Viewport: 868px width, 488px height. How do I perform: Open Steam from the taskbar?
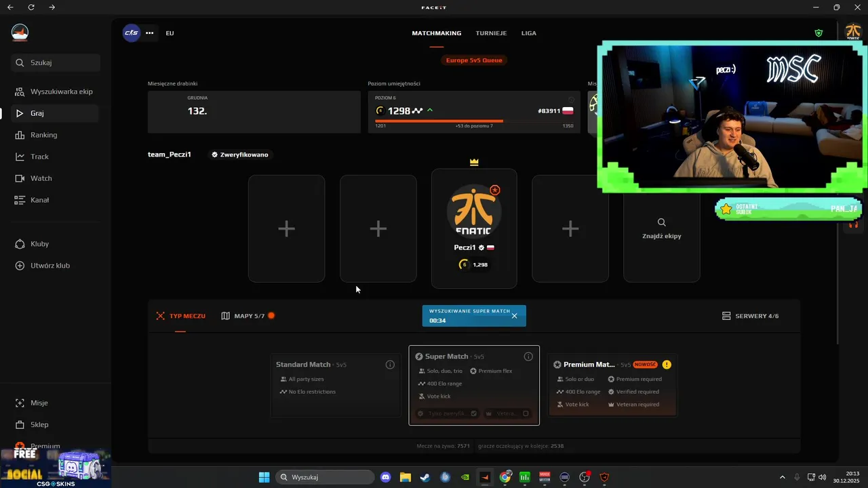coord(425,477)
